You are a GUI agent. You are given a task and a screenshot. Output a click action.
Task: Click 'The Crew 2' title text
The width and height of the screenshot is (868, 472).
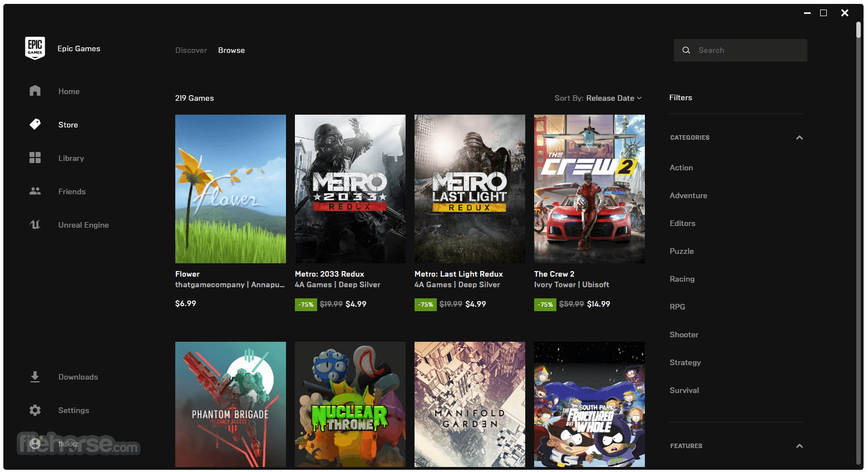pos(554,274)
